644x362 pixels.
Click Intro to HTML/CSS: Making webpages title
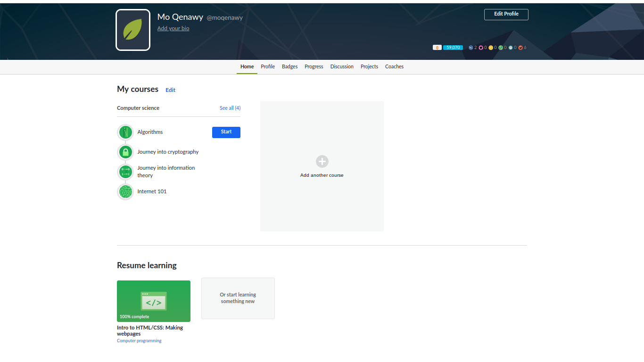click(x=150, y=331)
